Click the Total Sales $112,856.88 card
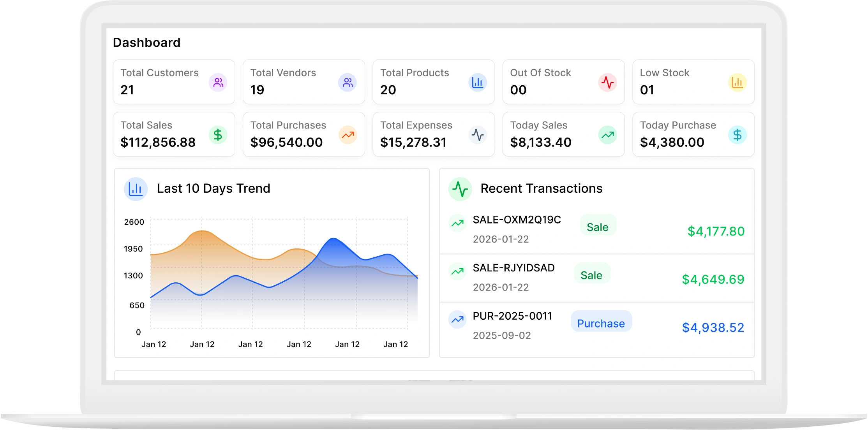868x433 pixels. [174, 134]
